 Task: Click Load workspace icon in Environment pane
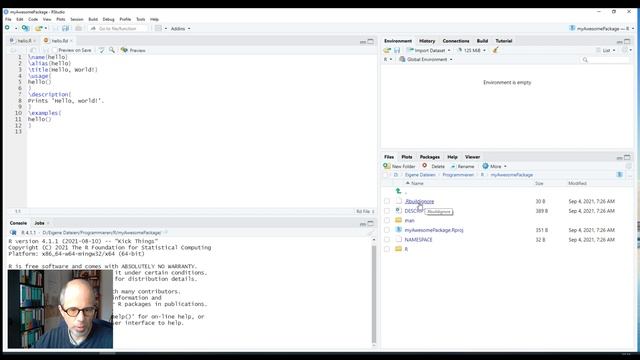tap(387, 50)
